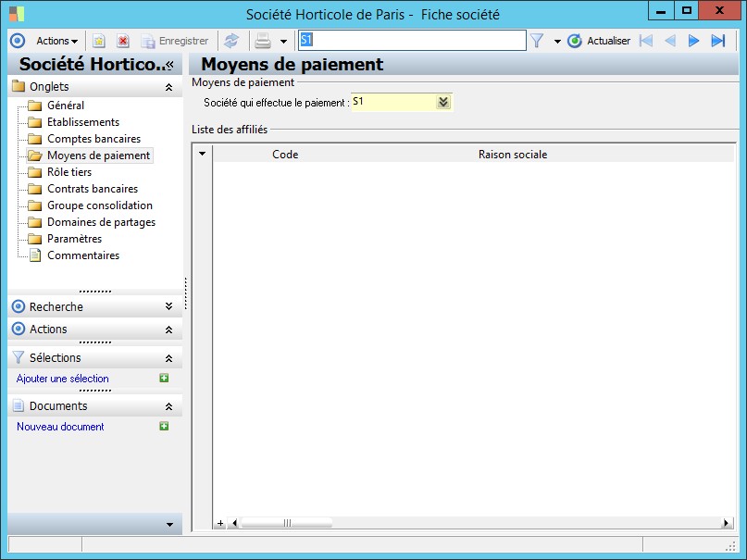
Task: Click Ajouter une sélection link
Action: pyautogui.click(x=62, y=379)
